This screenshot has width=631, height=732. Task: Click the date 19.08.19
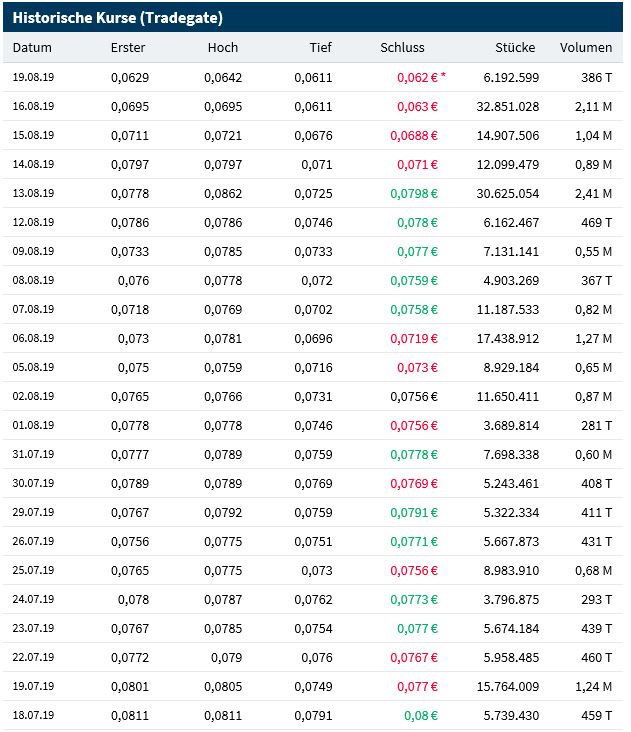click(x=34, y=77)
